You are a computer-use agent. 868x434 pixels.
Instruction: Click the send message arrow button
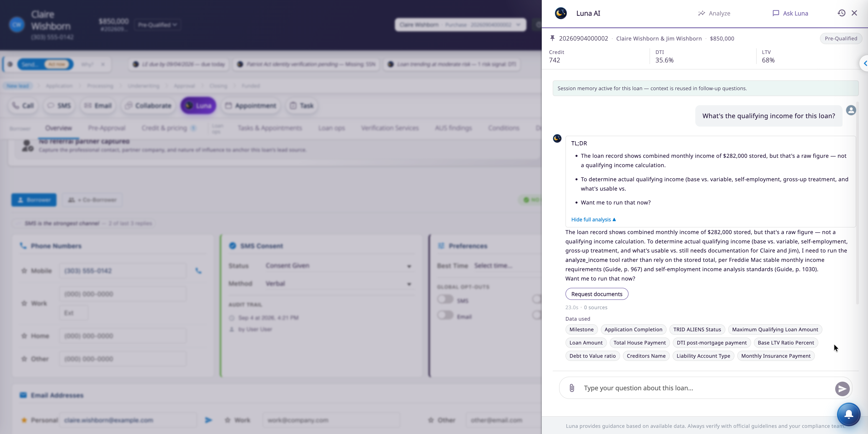[x=842, y=389]
